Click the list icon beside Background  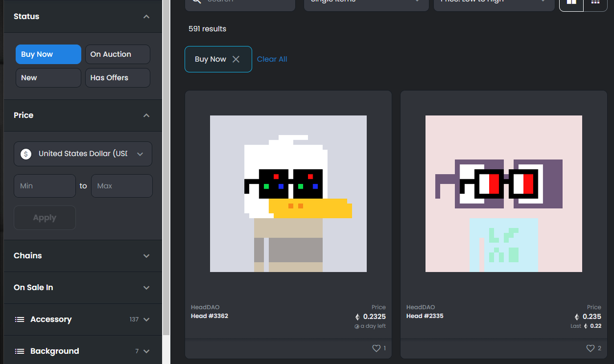[19, 351]
